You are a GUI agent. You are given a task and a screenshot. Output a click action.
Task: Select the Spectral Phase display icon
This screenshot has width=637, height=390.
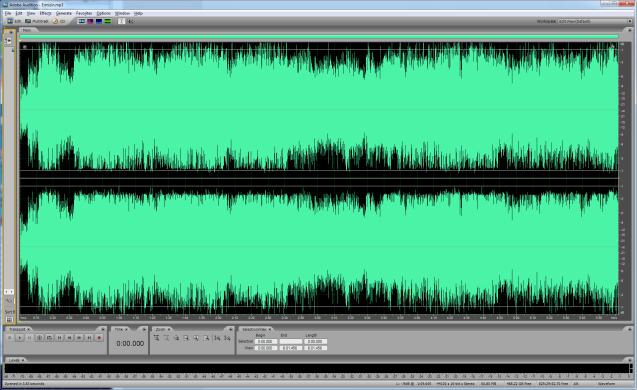(108, 21)
